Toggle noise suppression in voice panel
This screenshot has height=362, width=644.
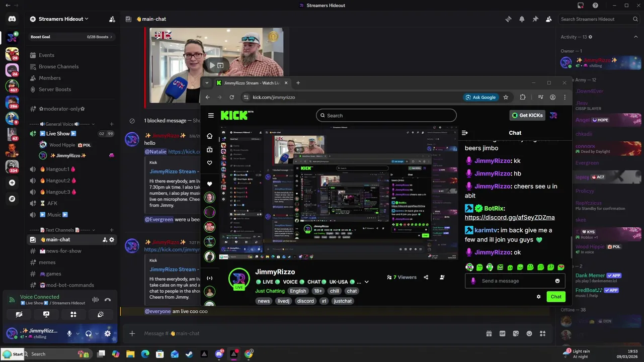pyautogui.click(x=95, y=300)
